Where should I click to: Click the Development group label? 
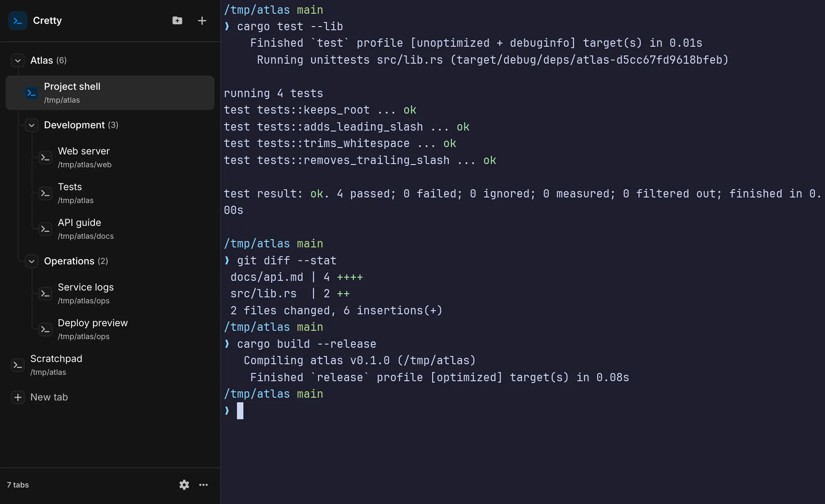(x=74, y=125)
